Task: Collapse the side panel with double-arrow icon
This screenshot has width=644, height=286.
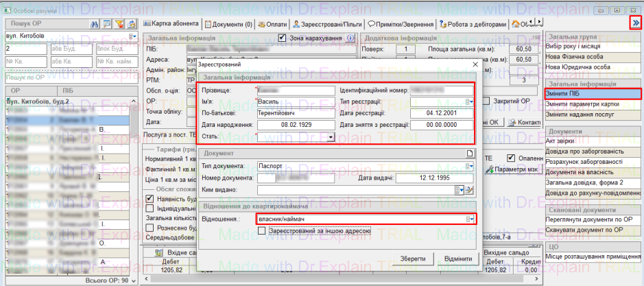Action: click(635, 23)
